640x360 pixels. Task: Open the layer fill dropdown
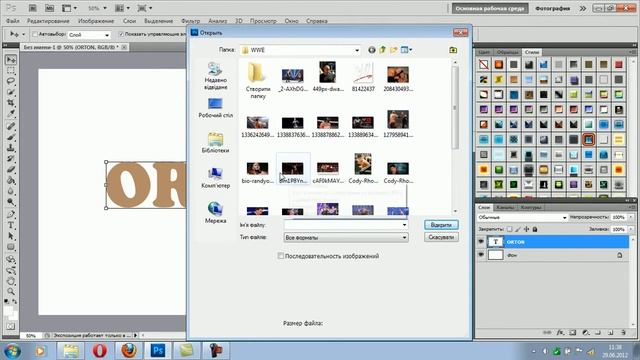631,229
